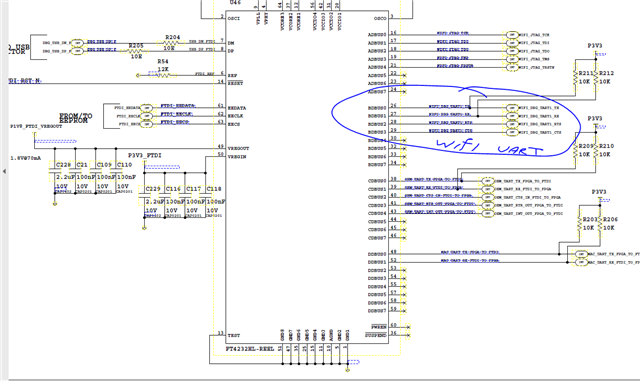Select the FT4232HL-REEL part label
Screen dimensions: 640x381
(250, 349)
